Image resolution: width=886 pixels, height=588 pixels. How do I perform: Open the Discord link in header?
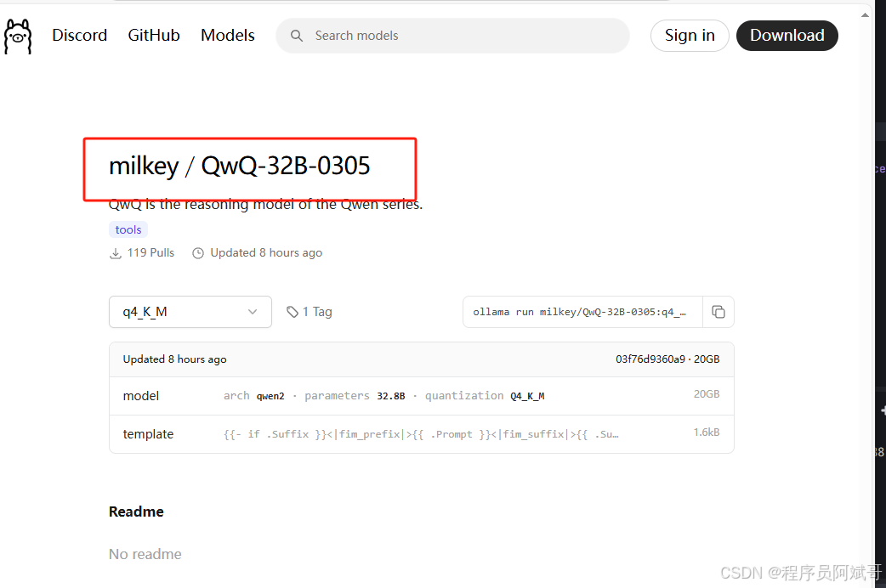[80, 35]
